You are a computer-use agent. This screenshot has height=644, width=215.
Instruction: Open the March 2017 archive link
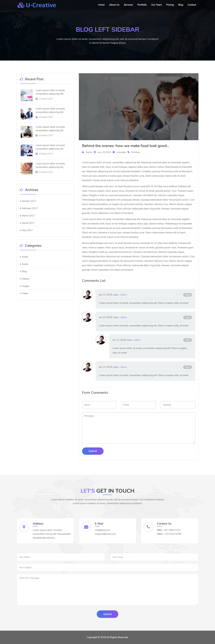point(28,216)
